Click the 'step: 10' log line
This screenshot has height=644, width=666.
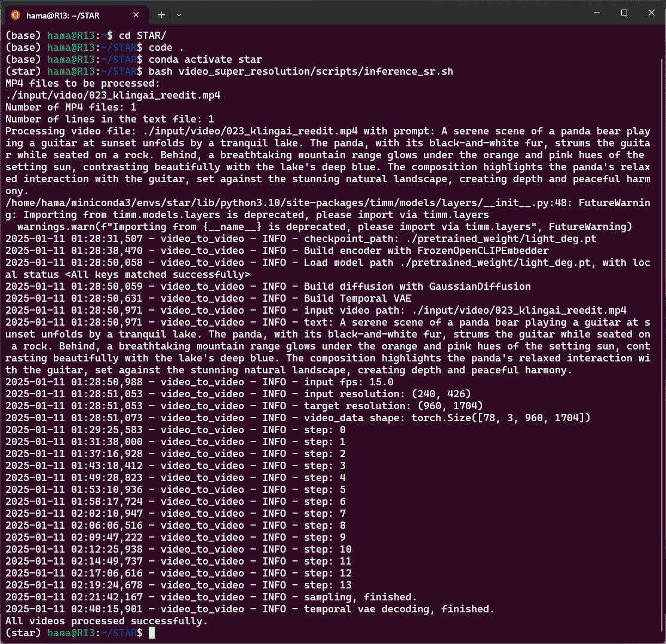179,549
